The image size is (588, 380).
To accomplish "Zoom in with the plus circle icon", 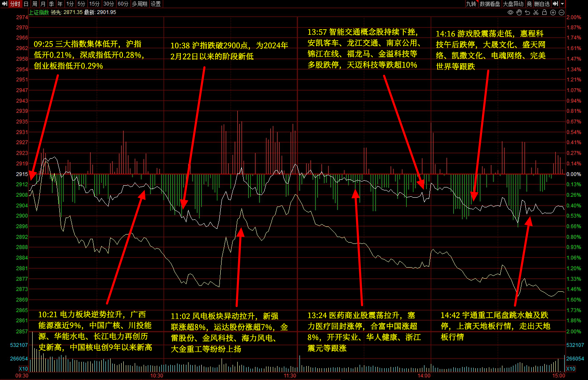I will tap(553, 12).
